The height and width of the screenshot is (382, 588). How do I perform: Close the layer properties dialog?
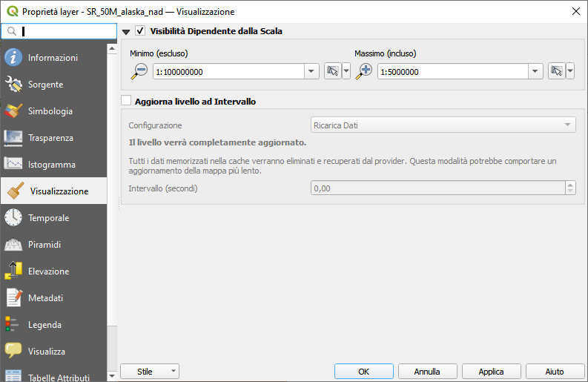(x=576, y=11)
